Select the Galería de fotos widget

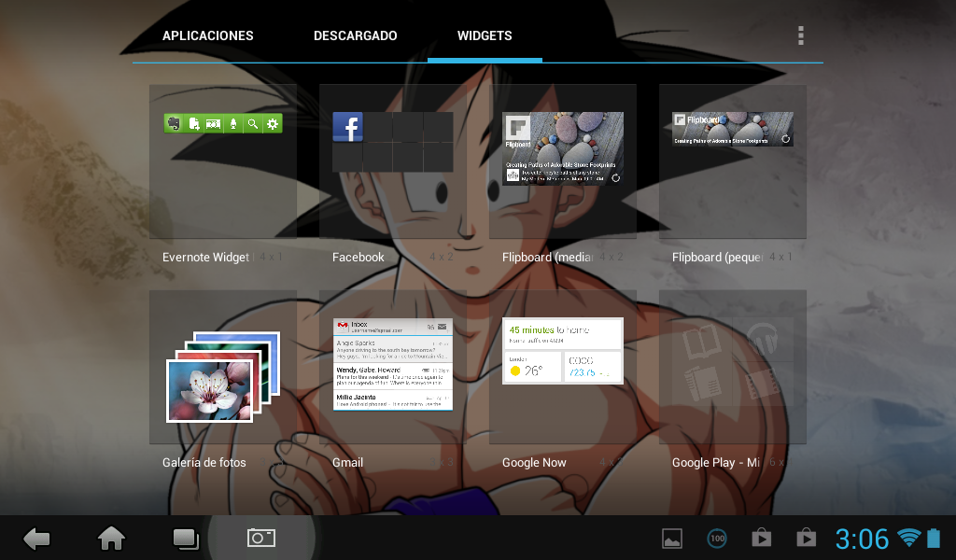point(223,376)
